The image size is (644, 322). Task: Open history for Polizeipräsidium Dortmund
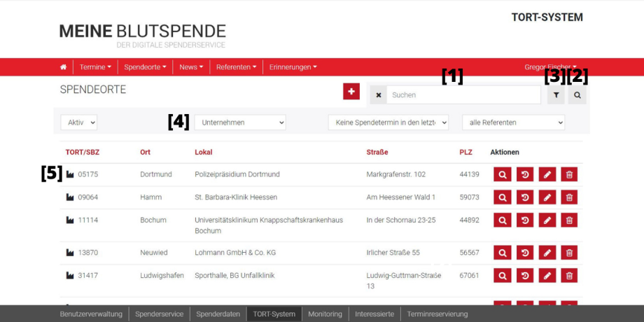point(525,174)
